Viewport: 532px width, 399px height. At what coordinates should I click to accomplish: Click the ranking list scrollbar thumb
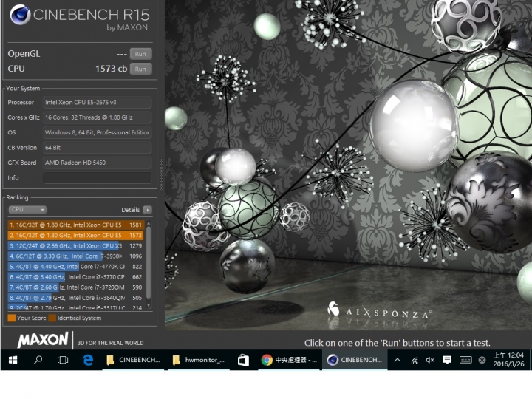click(x=149, y=263)
